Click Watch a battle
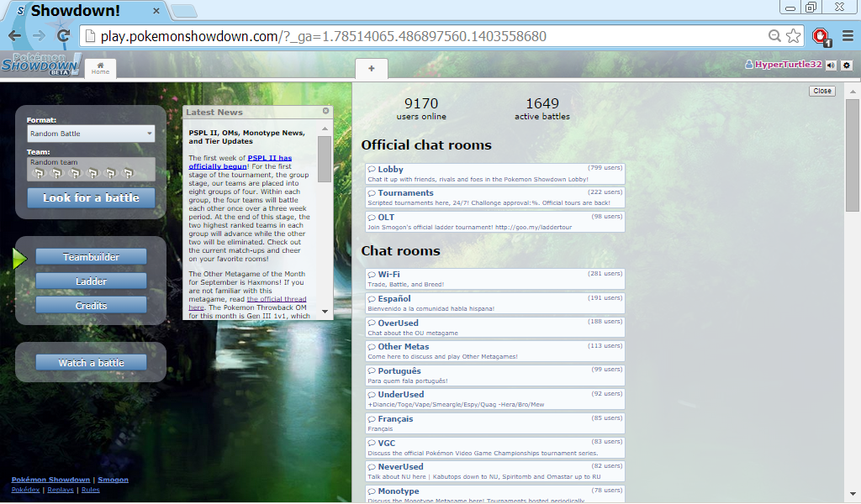 (91, 363)
